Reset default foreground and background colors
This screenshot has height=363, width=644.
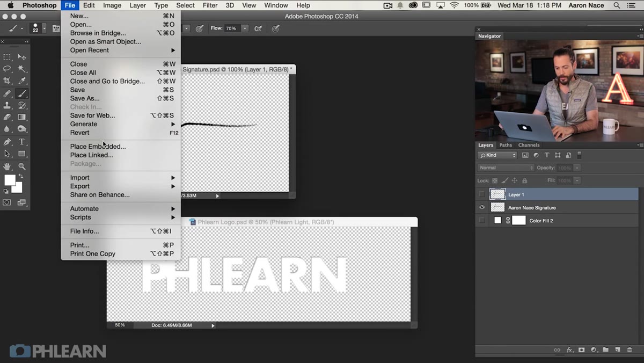(6, 191)
